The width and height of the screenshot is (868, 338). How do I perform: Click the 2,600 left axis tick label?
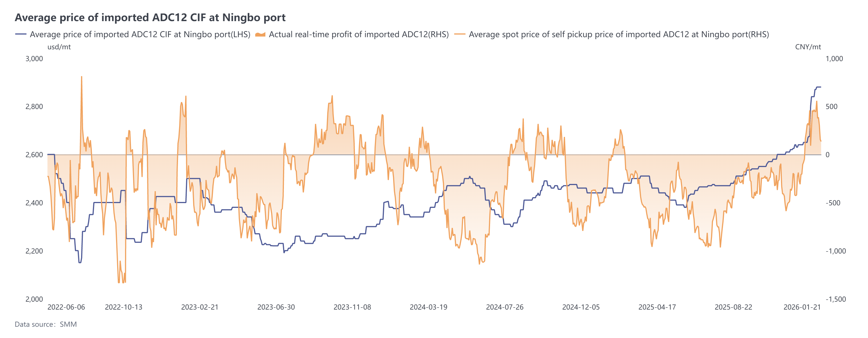point(34,155)
